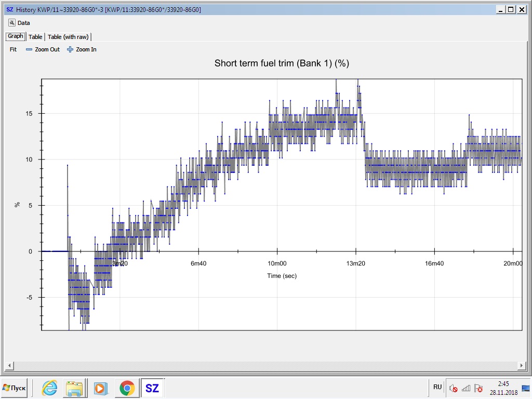This screenshot has width=532, height=399.
Task: Open Google Chrome from taskbar
Action: [x=127, y=388]
